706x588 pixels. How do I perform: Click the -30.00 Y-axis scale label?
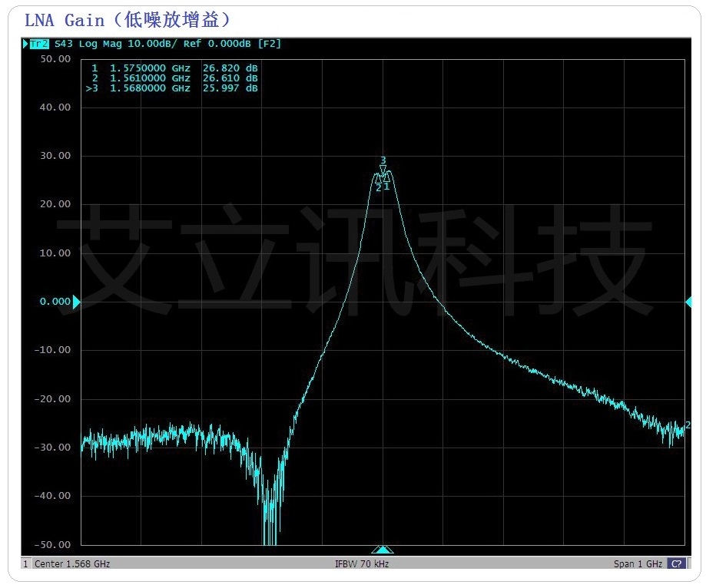point(53,448)
